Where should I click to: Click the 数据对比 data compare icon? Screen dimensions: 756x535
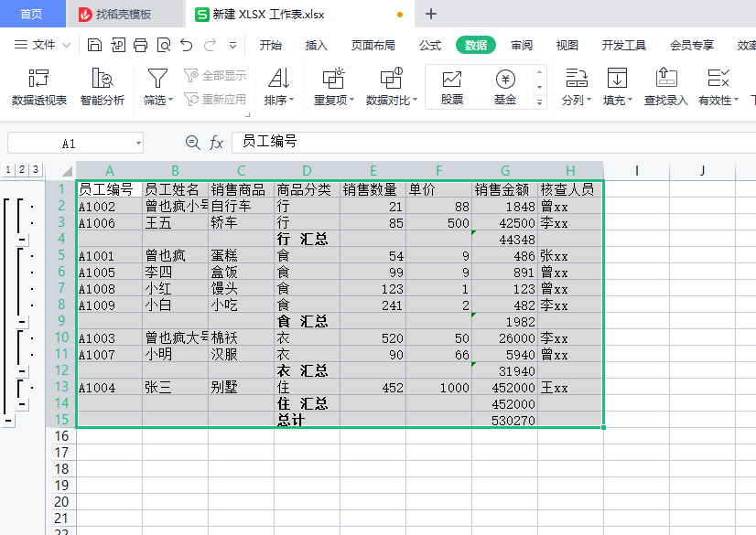tap(391, 78)
